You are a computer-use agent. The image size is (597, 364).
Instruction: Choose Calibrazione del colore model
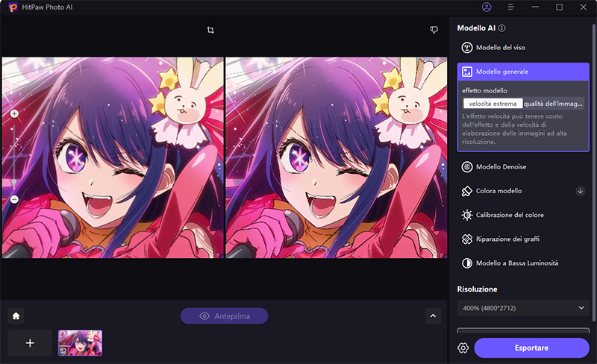click(509, 215)
